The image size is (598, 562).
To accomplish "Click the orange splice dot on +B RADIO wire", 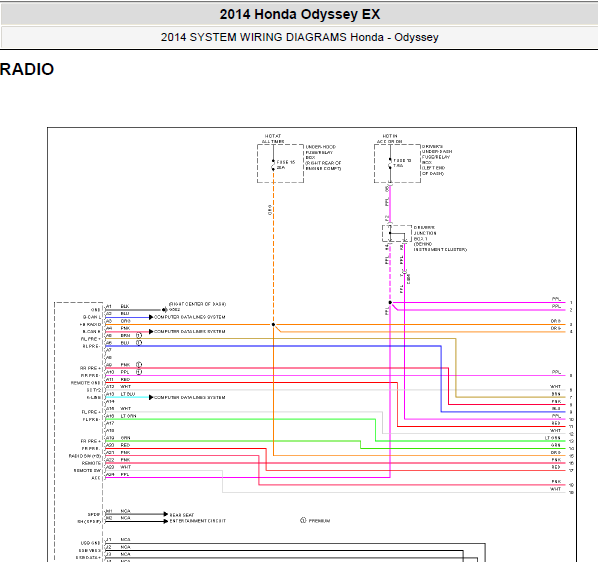I will 273,324.
